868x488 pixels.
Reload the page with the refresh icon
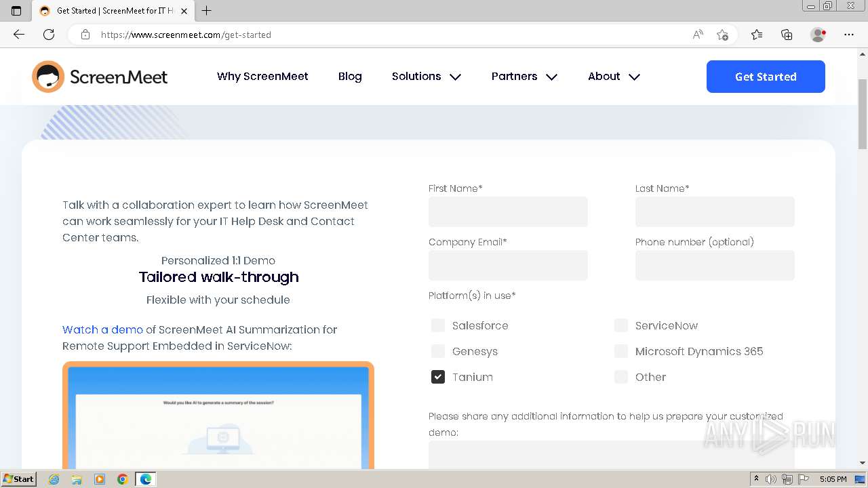pyautogui.click(x=49, y=35)
